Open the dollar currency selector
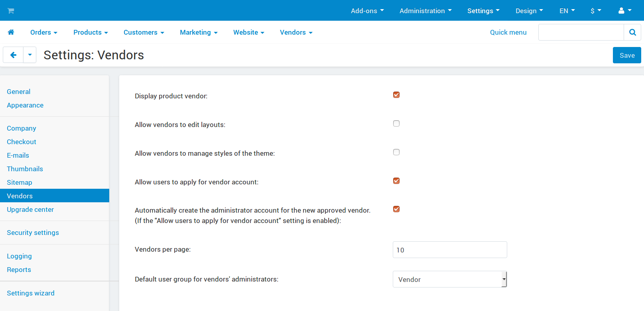Screen dimensions: 644x311 (596, 11)
